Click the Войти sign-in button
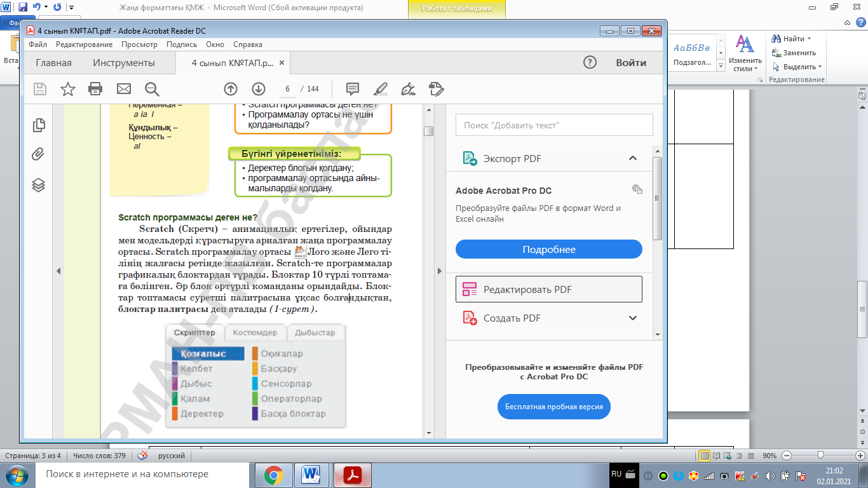 click(631, 63)
